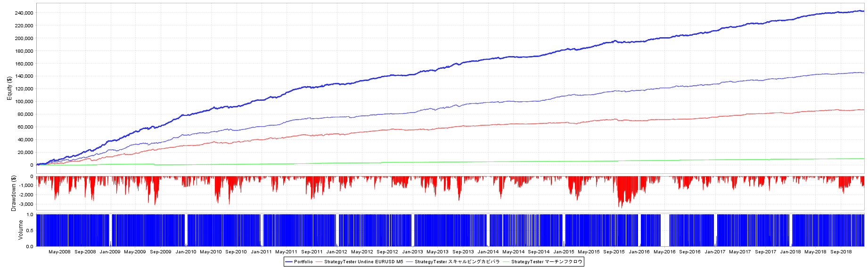The image size is (868, 267).
Task: Click the May-2008 date label
Action: [x=59, y=251]
